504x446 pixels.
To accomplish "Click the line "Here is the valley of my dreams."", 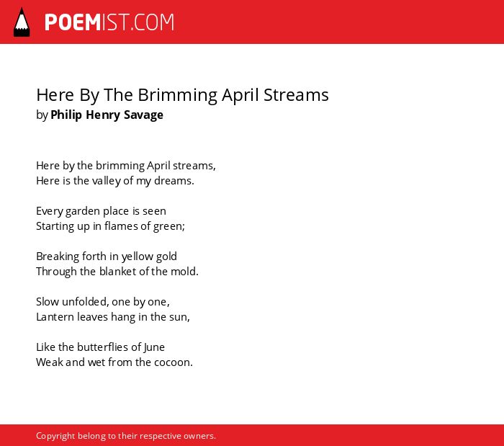I will pyautogui.click(x=115, y=181).
